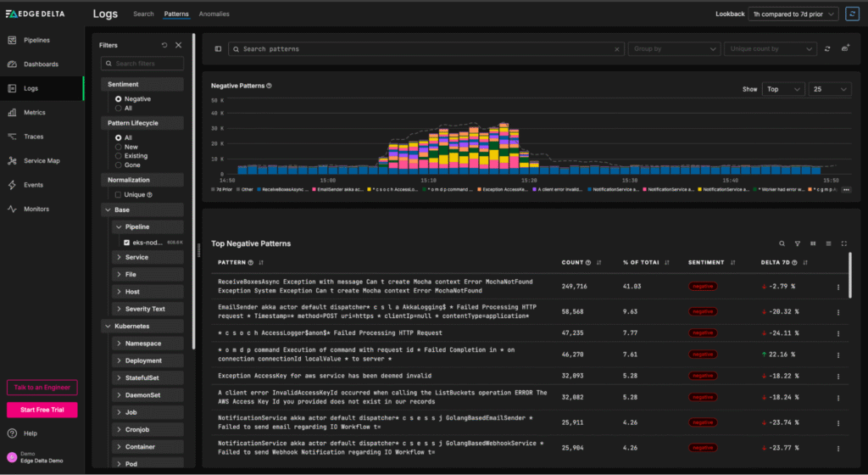Open the Group by dropdown
868x475 pixels.
[673, 49]
